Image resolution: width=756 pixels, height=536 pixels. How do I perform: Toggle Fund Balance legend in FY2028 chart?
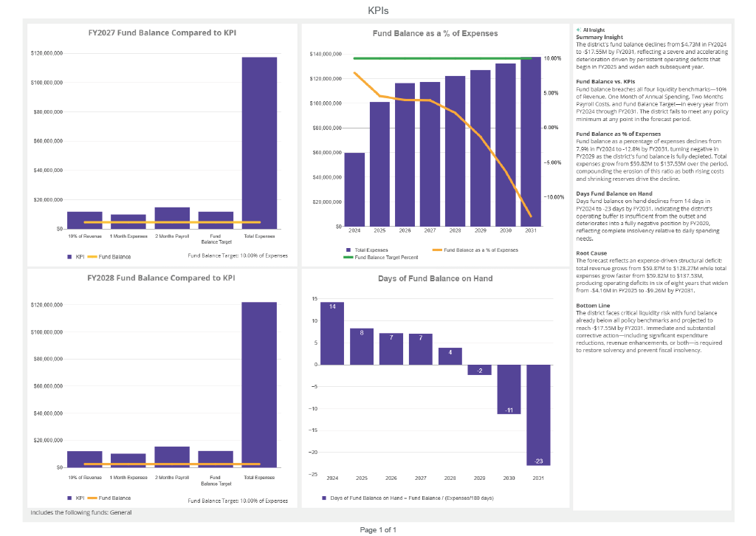coord(109,498)
